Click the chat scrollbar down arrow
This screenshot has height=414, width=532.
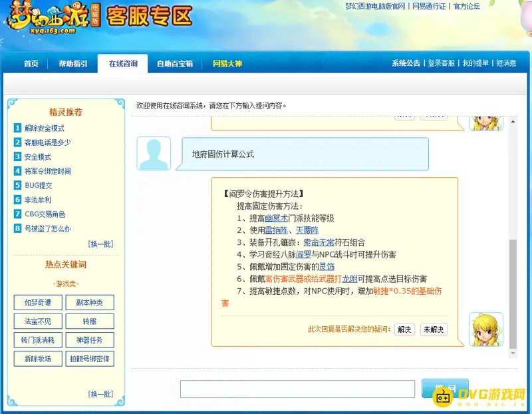513,353
